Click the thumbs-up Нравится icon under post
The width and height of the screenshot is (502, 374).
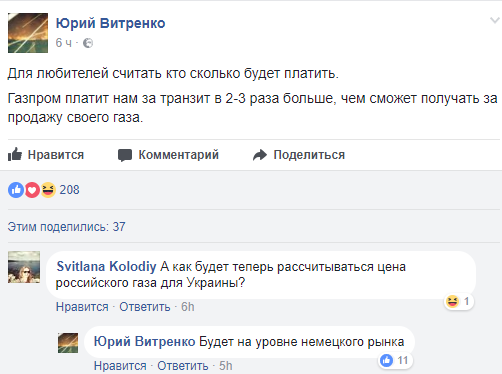click(15, 154)
